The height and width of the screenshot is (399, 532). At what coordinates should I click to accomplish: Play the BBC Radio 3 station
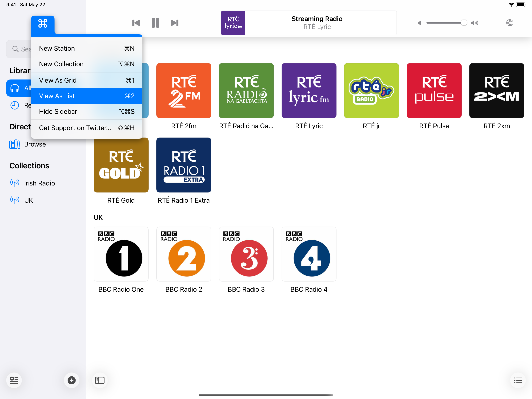point(246,254)
